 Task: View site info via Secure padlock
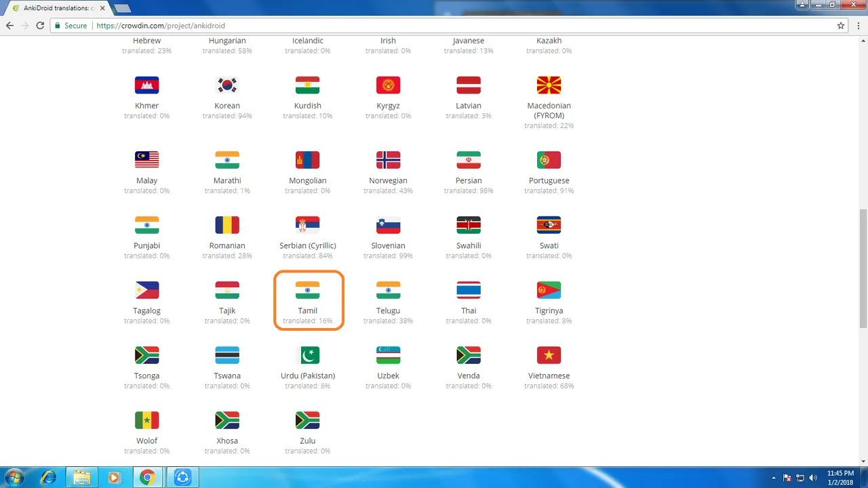tap(71, 26)
